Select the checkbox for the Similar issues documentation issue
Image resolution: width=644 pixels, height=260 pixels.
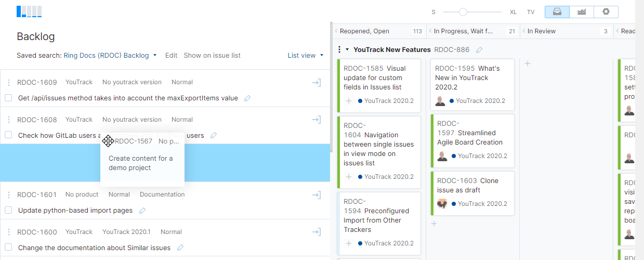pyautogui.click(x=8, y=248)
